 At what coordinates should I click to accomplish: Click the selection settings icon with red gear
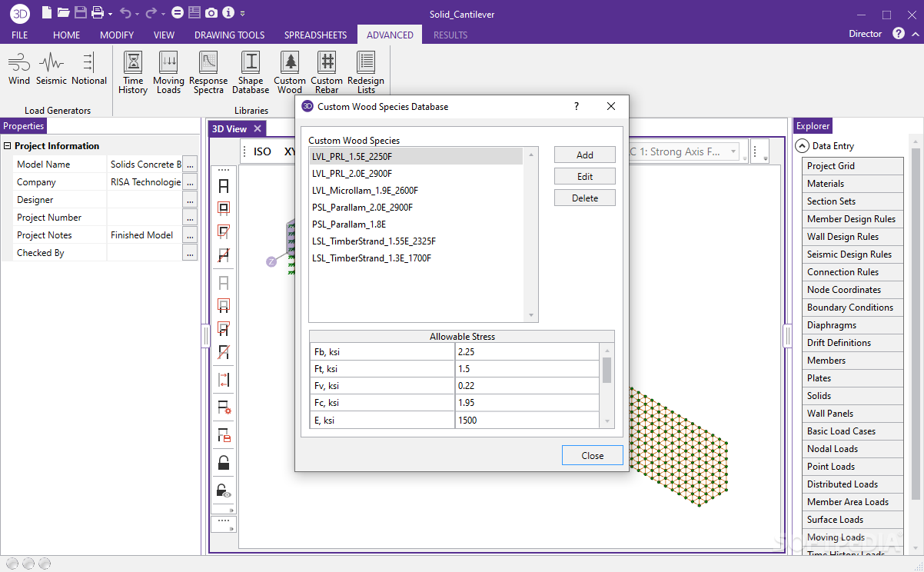(x=224, y=407)
